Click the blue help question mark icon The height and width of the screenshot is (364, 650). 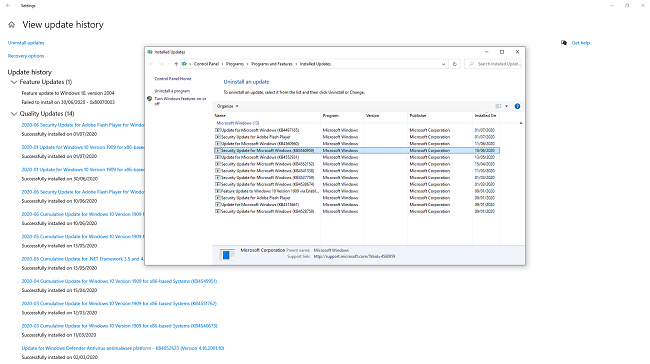point(517,106)
